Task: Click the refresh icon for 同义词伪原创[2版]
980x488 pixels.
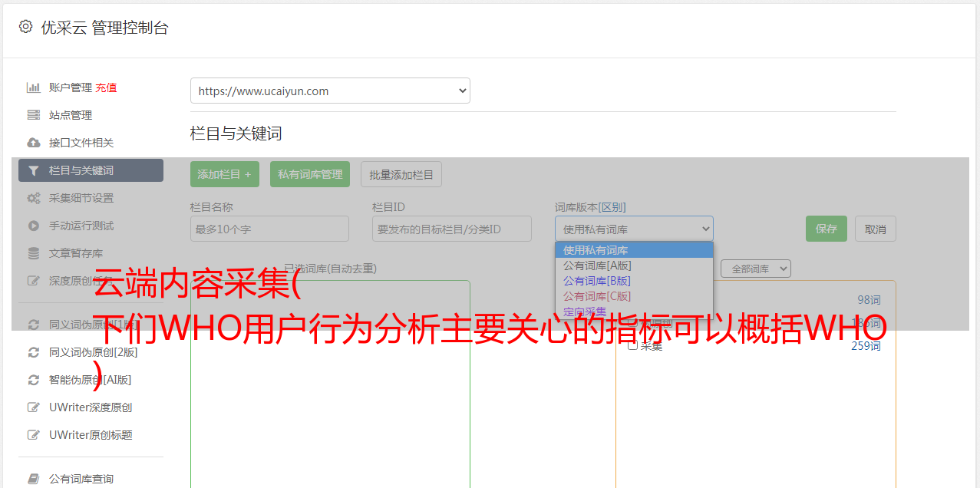Action: coord(34,352)
